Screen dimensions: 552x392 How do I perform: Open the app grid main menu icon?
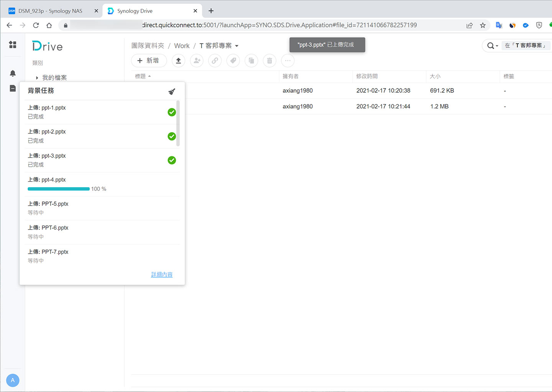[13, 44]
